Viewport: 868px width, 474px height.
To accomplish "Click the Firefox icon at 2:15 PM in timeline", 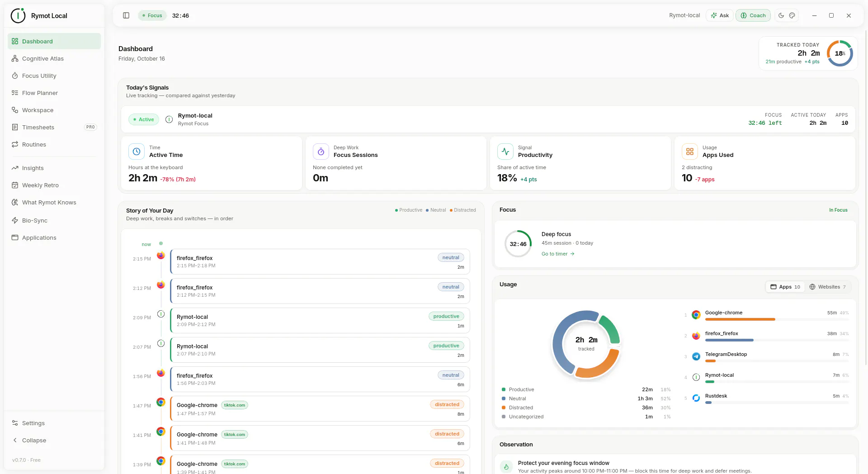I will (161, 256).
